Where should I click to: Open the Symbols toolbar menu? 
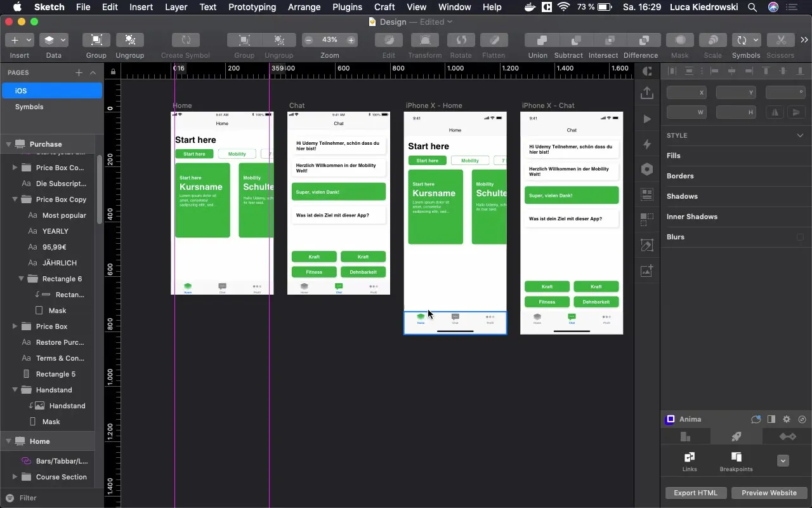click(x=746, y=40)
